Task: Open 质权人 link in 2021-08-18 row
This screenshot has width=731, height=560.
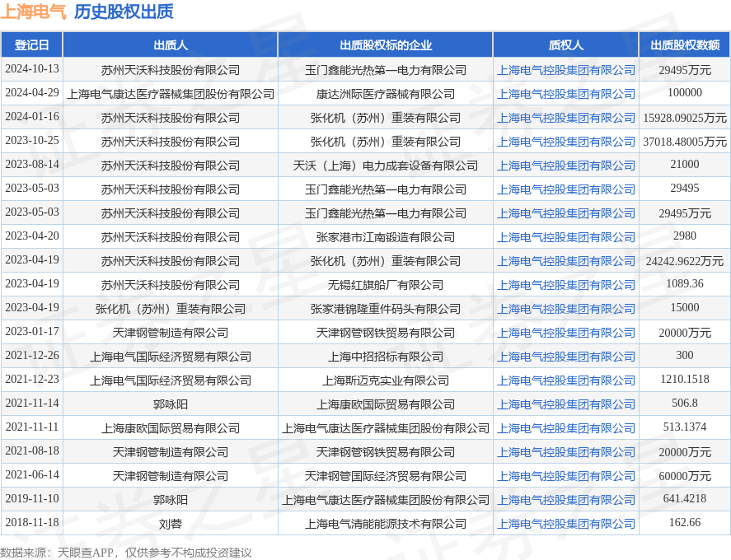Action: (566, 452)
